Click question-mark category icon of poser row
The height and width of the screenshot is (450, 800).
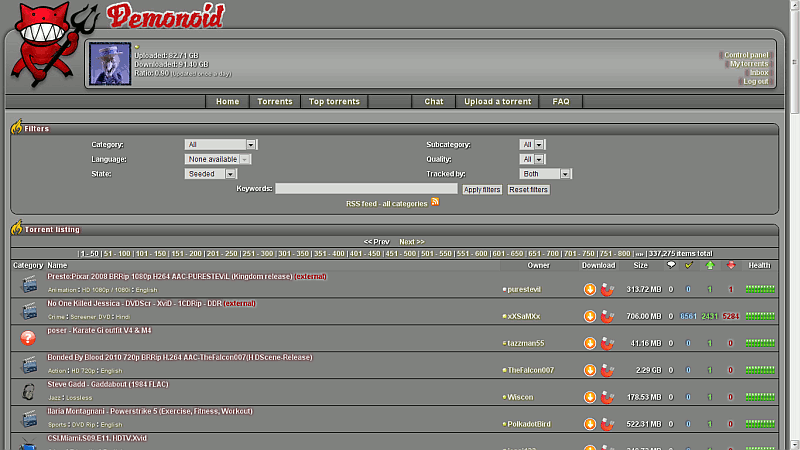[x=28, y=338]
